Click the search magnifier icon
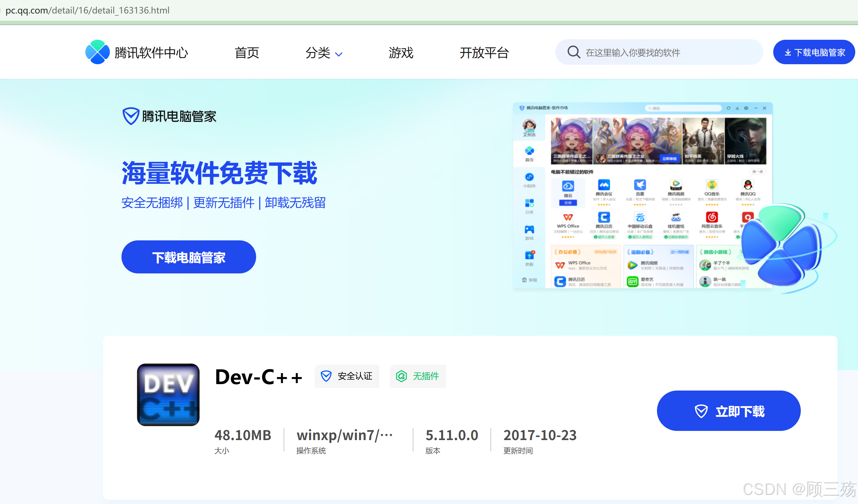 coord(573,52)
